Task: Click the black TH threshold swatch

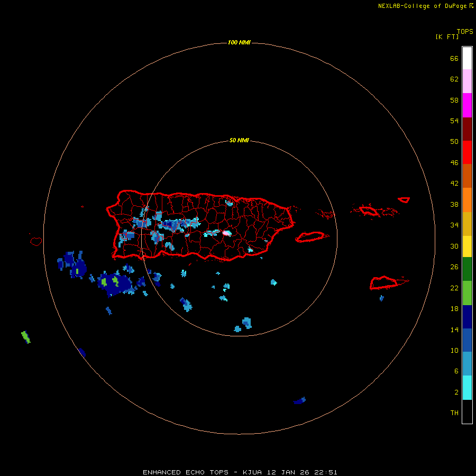Action: click(x=467, y=411)
